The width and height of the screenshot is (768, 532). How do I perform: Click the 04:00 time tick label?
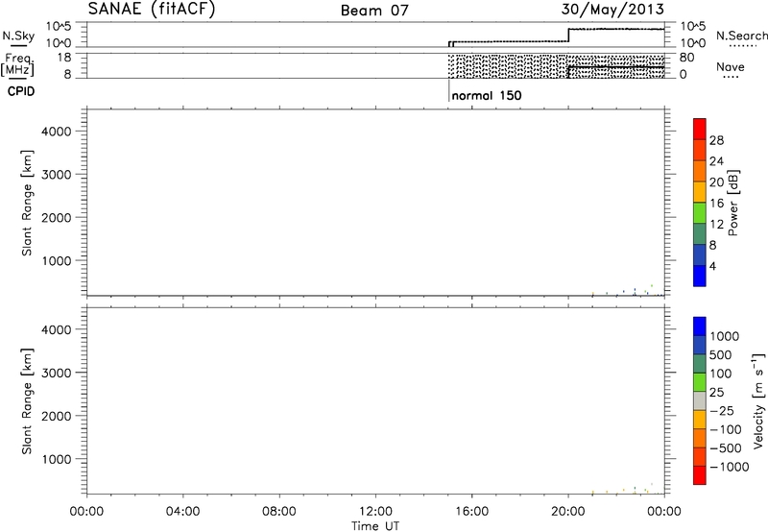click(183, 512)
